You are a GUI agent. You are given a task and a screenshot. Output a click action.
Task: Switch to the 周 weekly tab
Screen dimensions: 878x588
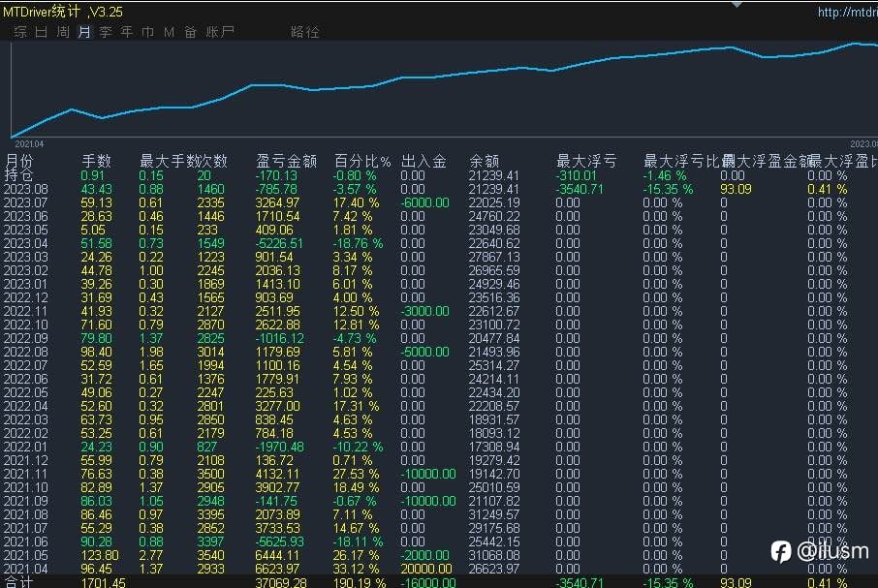[x=63, y=32]
